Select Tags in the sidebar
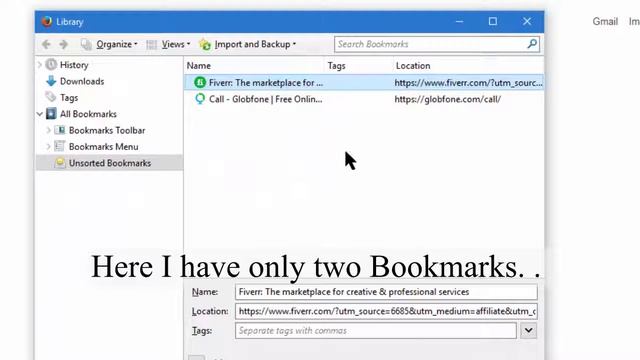 coord(69,98)
